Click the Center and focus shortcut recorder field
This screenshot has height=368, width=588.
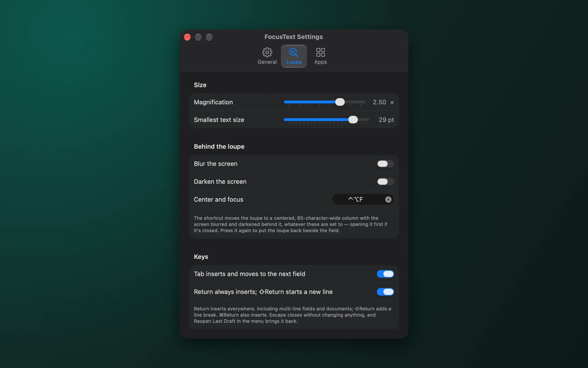point(363,199)
